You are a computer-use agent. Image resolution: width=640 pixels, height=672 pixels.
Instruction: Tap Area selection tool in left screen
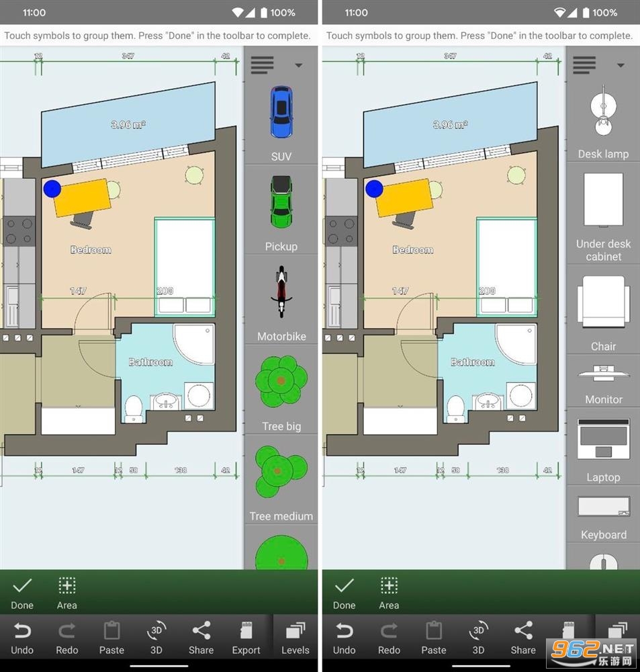click(67, 593)
